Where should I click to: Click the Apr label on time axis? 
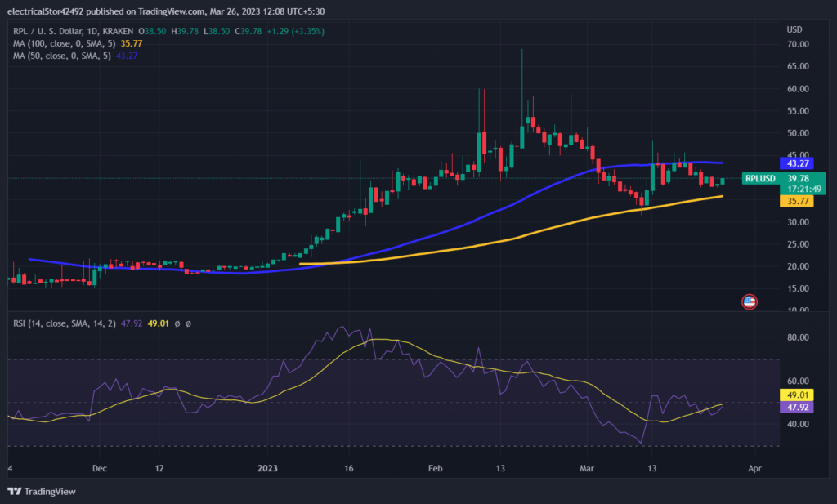pos(754,468)
